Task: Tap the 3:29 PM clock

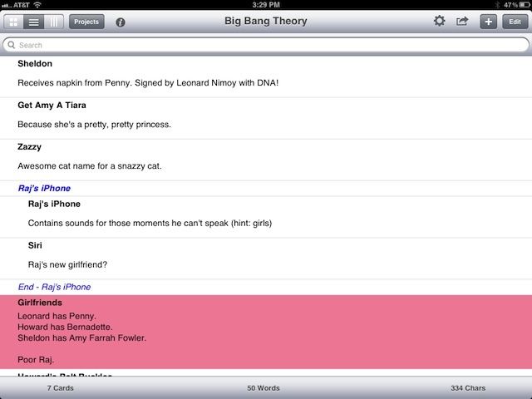Action: [x=266, y=5]
